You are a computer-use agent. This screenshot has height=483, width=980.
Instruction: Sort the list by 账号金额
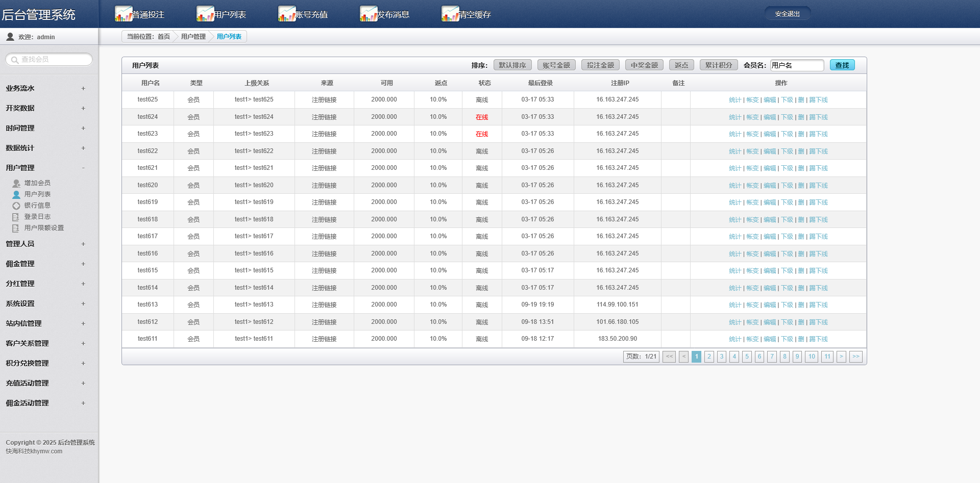pyautogui.click(x=556, y=65)
